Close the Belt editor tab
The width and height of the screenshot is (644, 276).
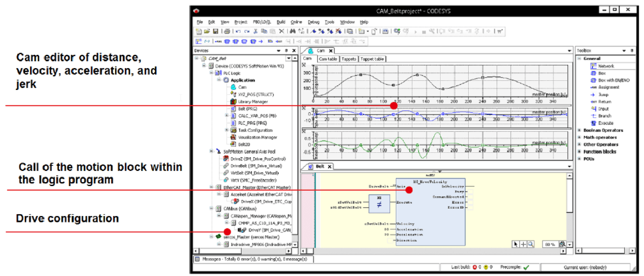[330, 166]
